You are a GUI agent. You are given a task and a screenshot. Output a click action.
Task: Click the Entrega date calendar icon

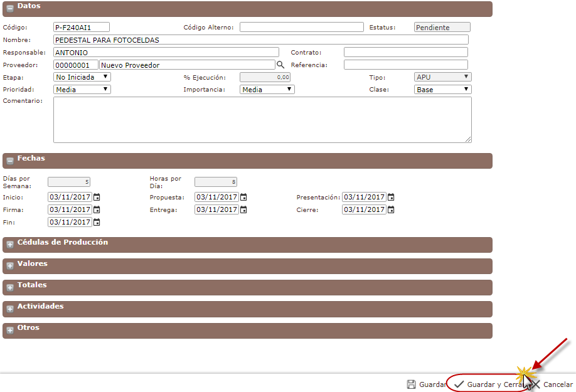[x=243, y=209]
